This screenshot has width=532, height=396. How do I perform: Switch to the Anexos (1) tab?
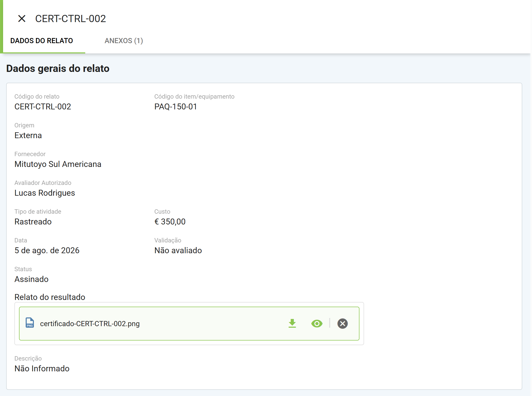(124, 41)
